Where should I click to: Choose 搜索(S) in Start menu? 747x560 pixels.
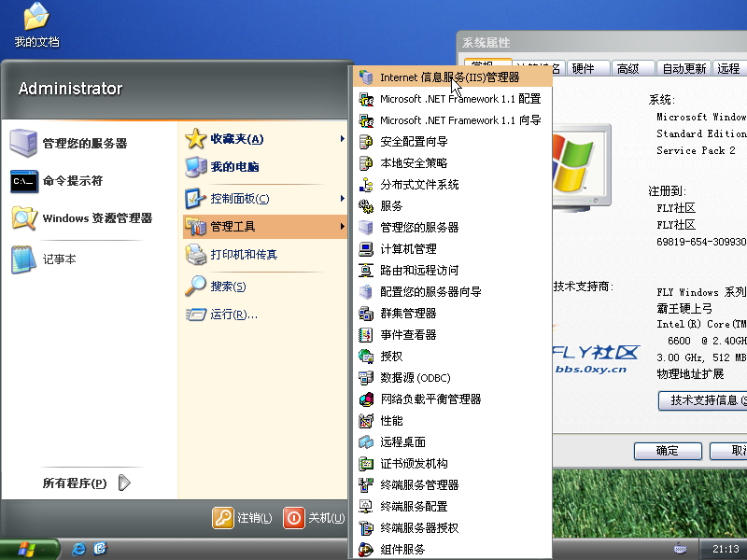[x=264, y=287]
